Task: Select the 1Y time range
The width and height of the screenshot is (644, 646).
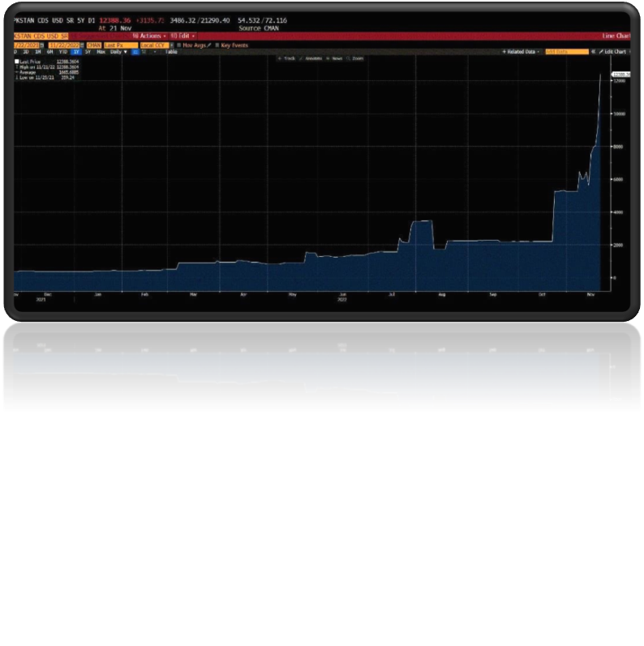Action: click(x=76, y=52)
